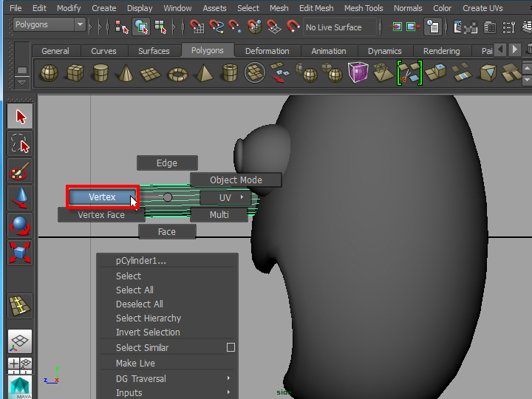The image size is (532, 399).
Task: Select the arrow Select tool
Action: (20, 117)
